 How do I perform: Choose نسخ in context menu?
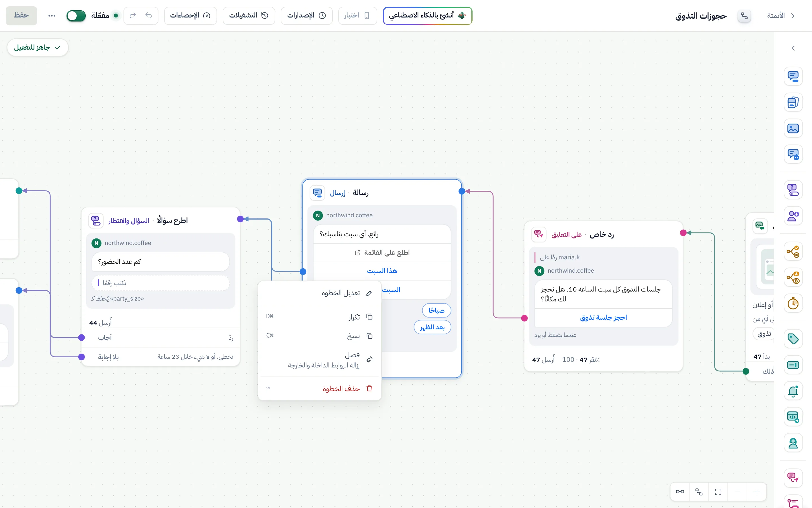pyautogui.click(x=319, y=336)
